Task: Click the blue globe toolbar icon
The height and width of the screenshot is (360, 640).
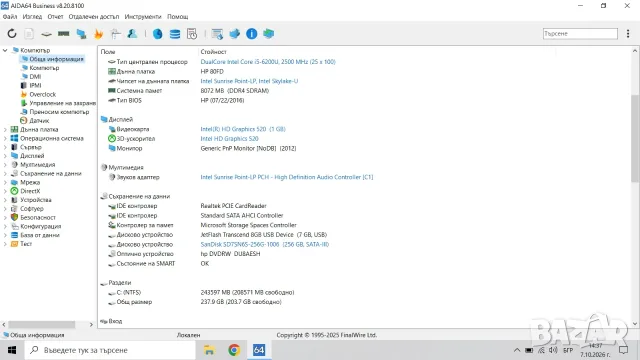Action: click(x=158, y=33)
